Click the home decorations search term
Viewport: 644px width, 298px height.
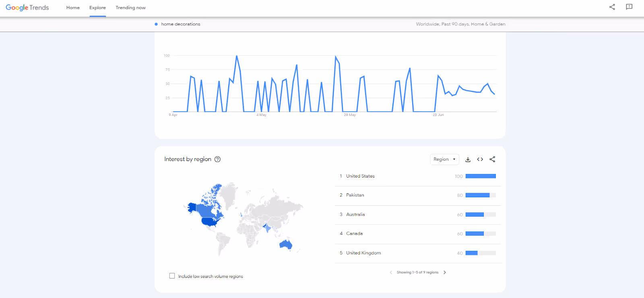(181, 24)
